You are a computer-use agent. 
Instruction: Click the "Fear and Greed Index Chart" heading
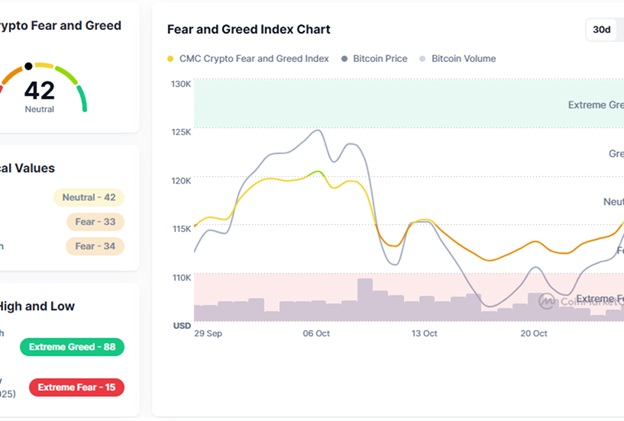(x=248, y=30)
